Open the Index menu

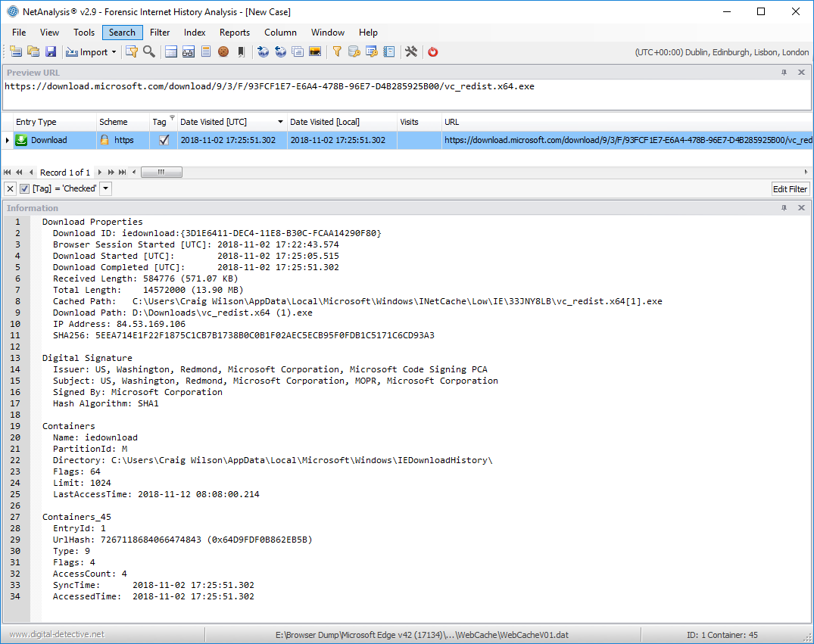tap(195, 33)
